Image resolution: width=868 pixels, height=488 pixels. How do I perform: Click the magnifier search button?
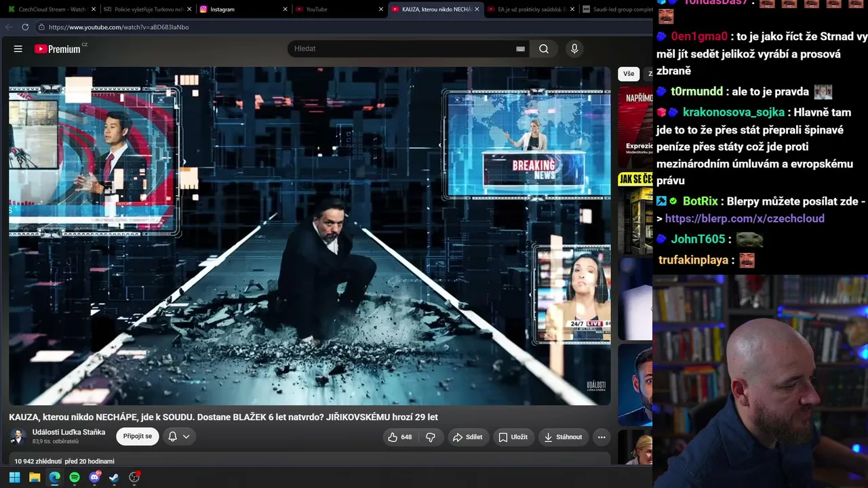coord(544,49)
